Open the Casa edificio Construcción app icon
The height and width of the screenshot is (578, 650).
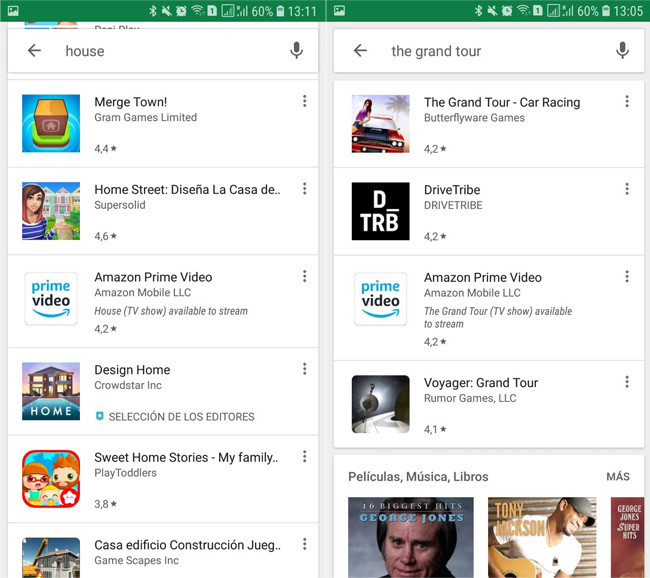pyautogui.click(x=51, y=558)
